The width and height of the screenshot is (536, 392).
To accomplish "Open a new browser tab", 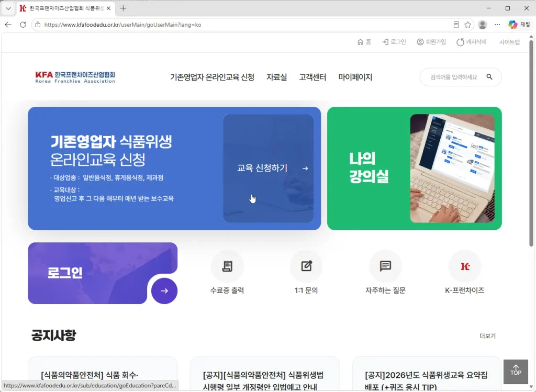I will [x=124, y=8].
